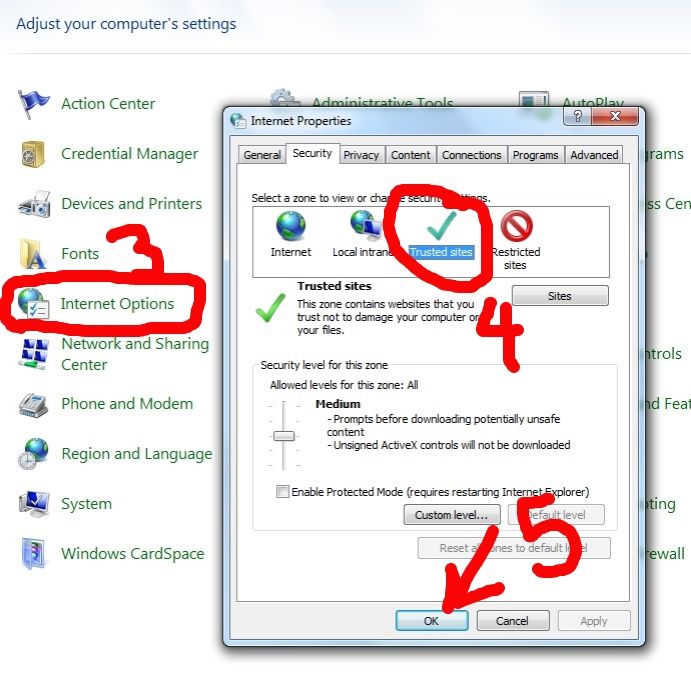691x684 pixels.
Task: Open the Windows CardSpace link
Action: [x=133, y=554]
